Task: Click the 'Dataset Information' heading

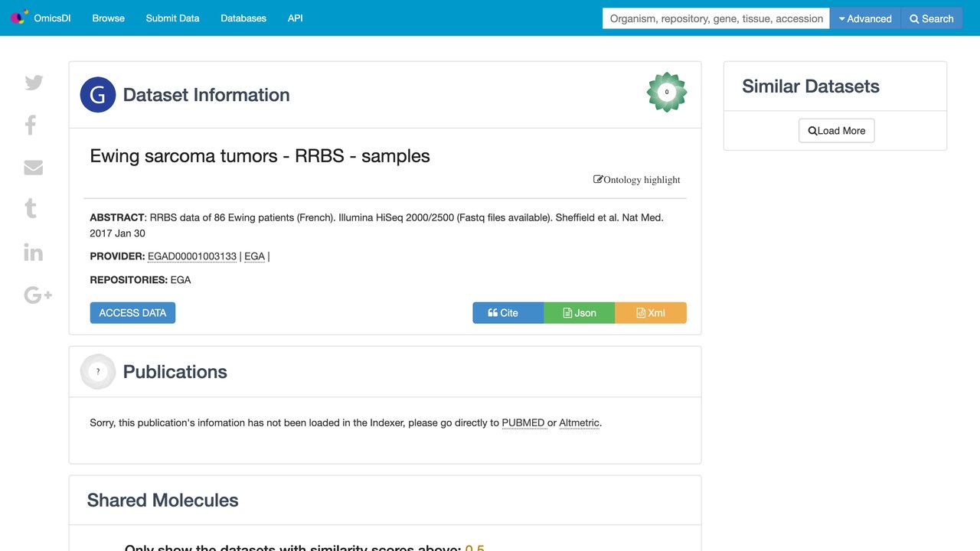Action: [x=207, y=95]
